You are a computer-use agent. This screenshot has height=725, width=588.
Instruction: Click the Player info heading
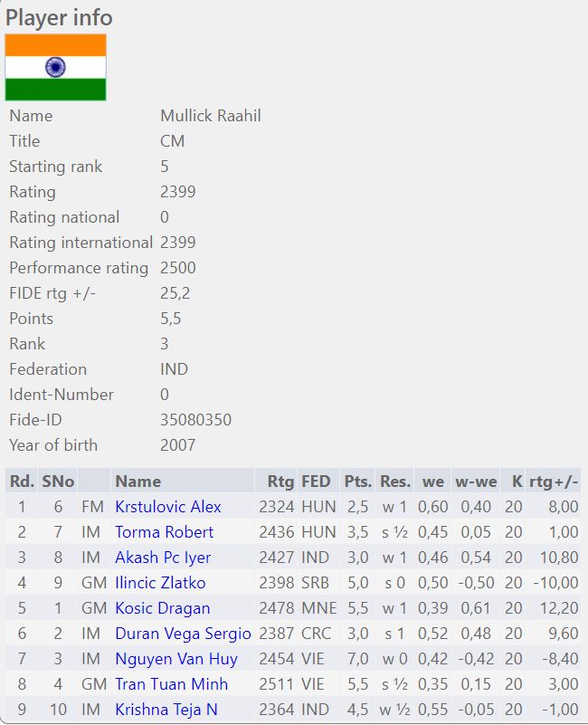(60, 17)
